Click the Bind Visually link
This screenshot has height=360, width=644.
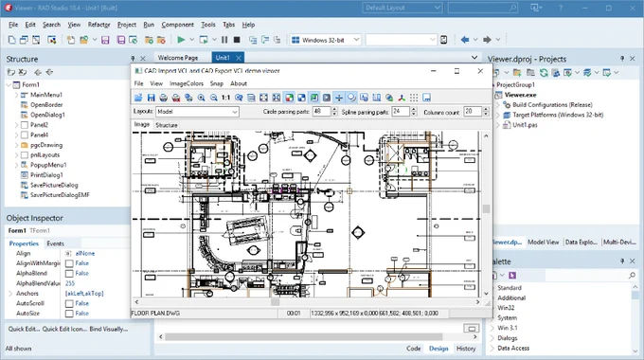pos(109,329)
